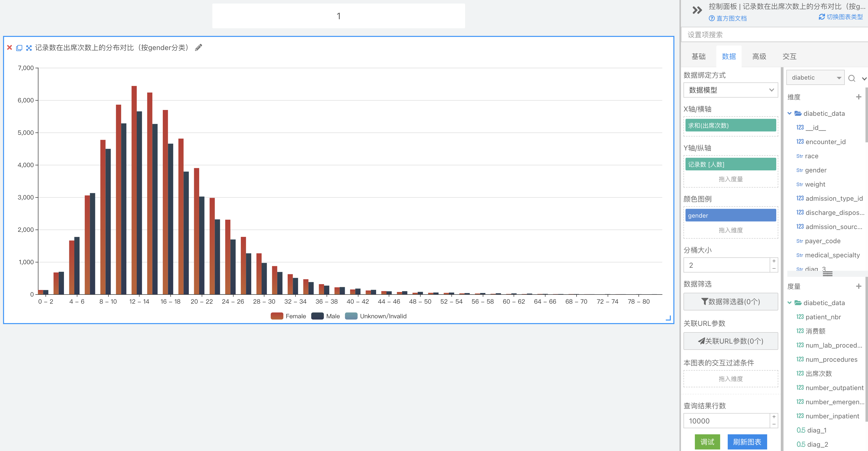Image resolution: width=868 pixels, height=451 pixels.
Task: Click the dashboard title box showing 1
Action: coord(338,16)
